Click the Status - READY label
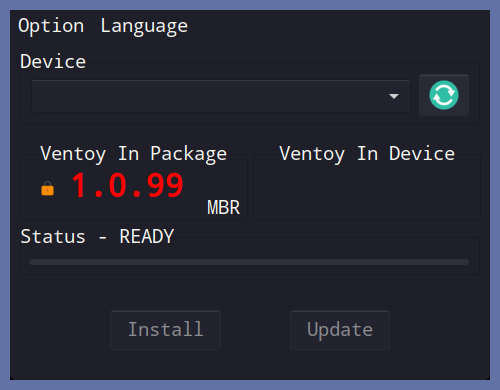Image resolution: width=500 pixels, height=390 pixels. 97,237
